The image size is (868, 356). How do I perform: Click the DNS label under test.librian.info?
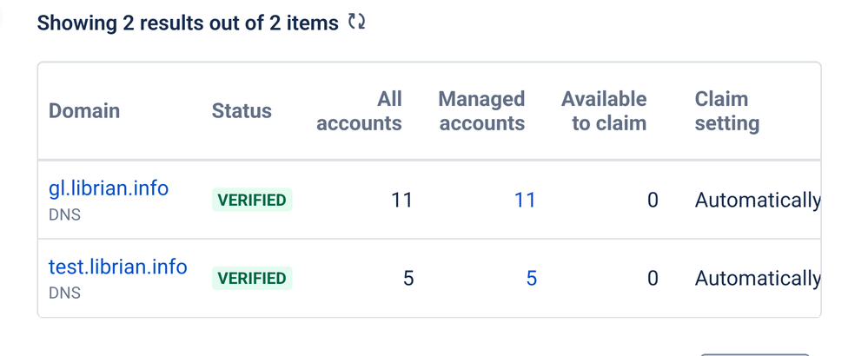coord(65,293)
